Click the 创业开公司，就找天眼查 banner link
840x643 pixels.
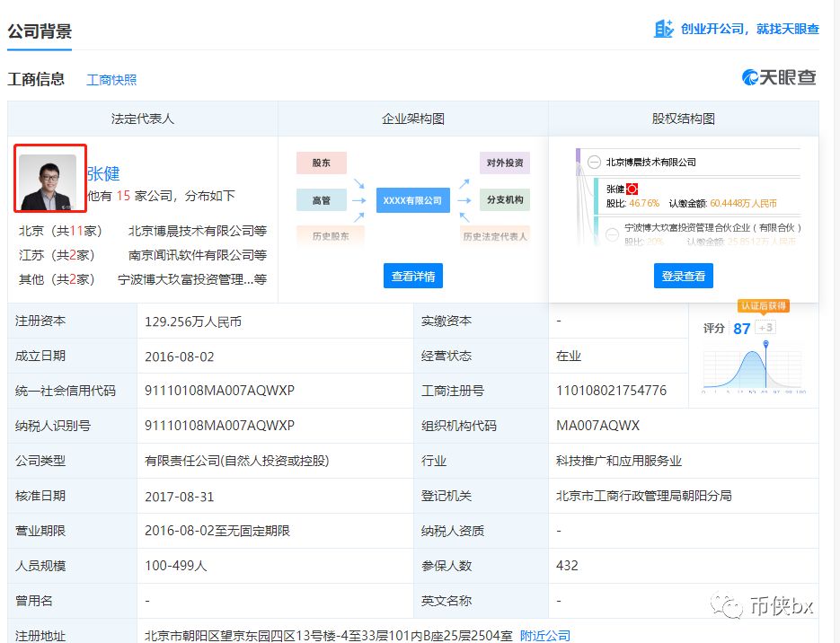click(x=749, y=29)
